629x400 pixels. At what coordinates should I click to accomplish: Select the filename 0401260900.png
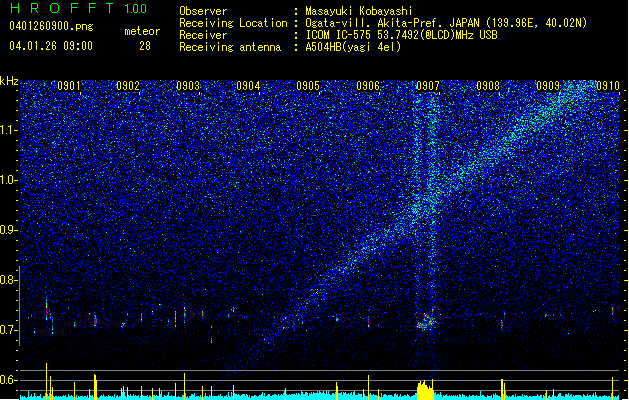tap(51, 26)
